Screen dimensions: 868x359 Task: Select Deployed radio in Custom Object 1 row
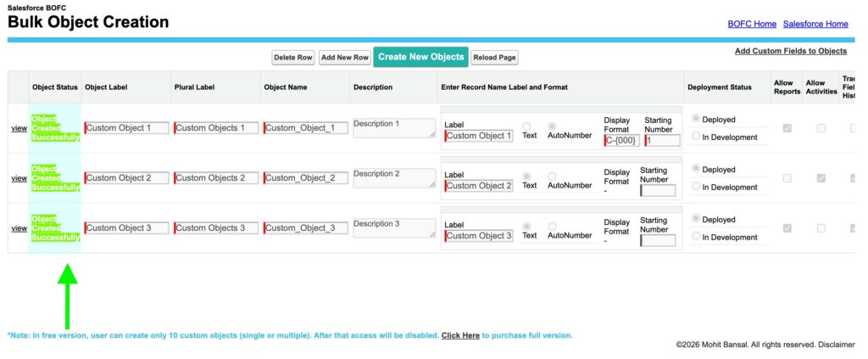tap(696, 119)
